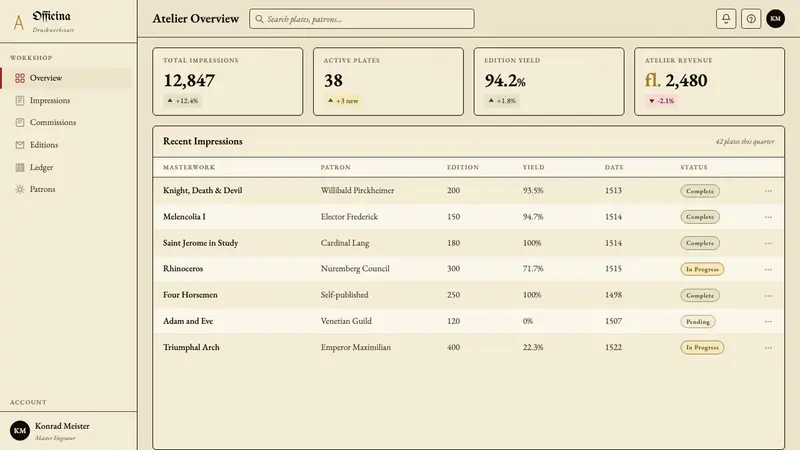This screenshot has height=450, width=800.
Task: Click the Patrons sun icon
Action: click(20, 189)
